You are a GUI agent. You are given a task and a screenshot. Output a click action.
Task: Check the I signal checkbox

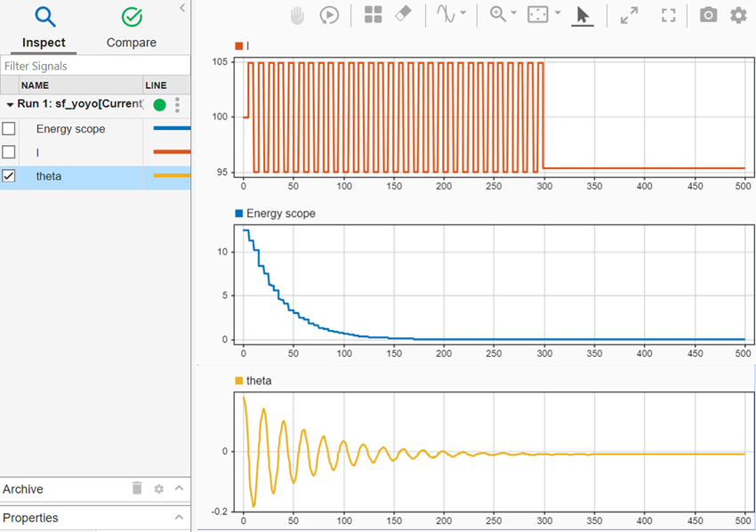(8, 151)
